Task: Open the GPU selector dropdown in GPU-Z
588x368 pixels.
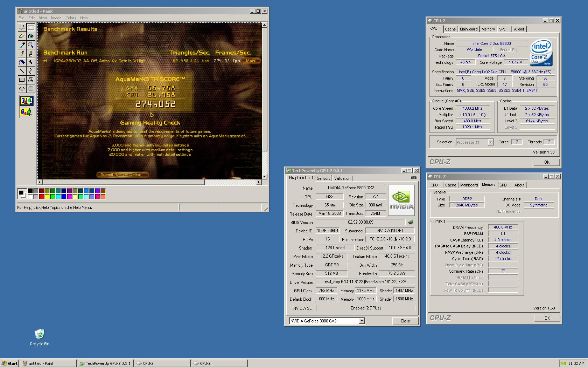Action: (362, 321)
